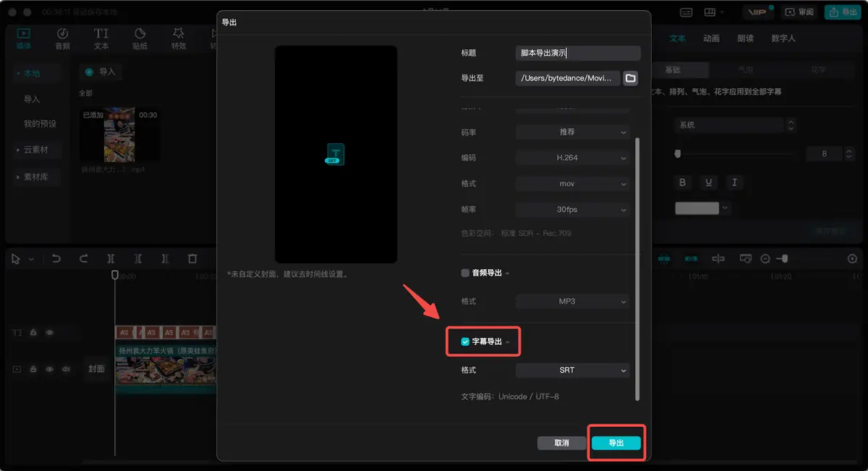Viewport: 868px width, 471px height.
Task: Click the split clip tool in the timeline toolbar
Action: [111, 258]
